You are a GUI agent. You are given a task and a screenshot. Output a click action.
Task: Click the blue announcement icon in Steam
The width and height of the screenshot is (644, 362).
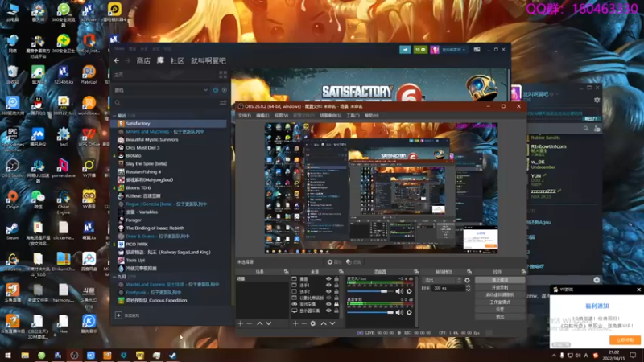[x=405, y=50]
